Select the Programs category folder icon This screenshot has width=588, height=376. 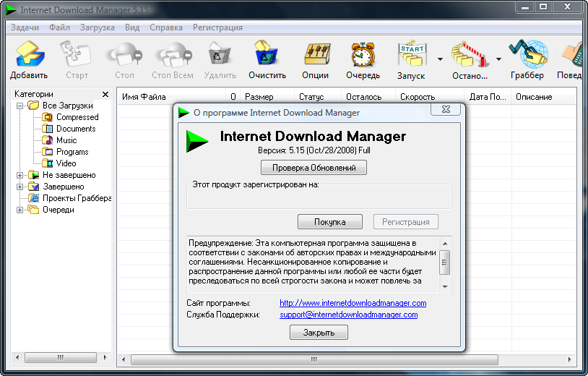(47, 152)
